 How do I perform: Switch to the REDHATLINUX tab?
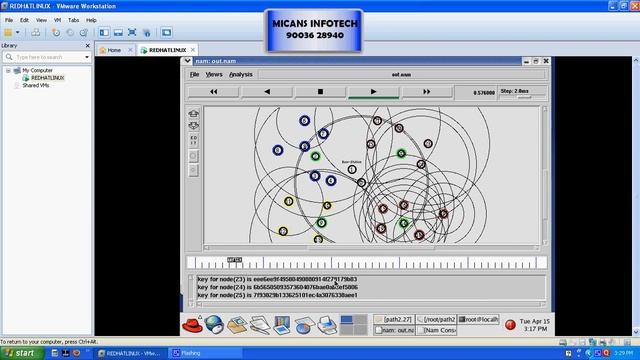pyautogui.click(x=167, y=50)
